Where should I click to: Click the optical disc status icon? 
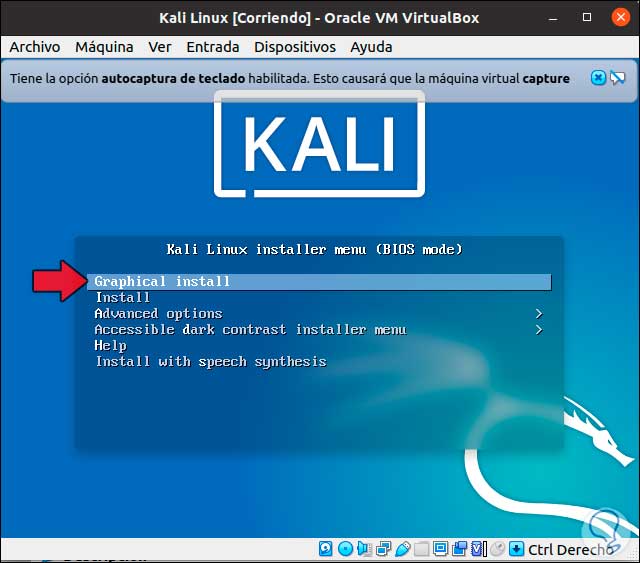coord(345,549)
